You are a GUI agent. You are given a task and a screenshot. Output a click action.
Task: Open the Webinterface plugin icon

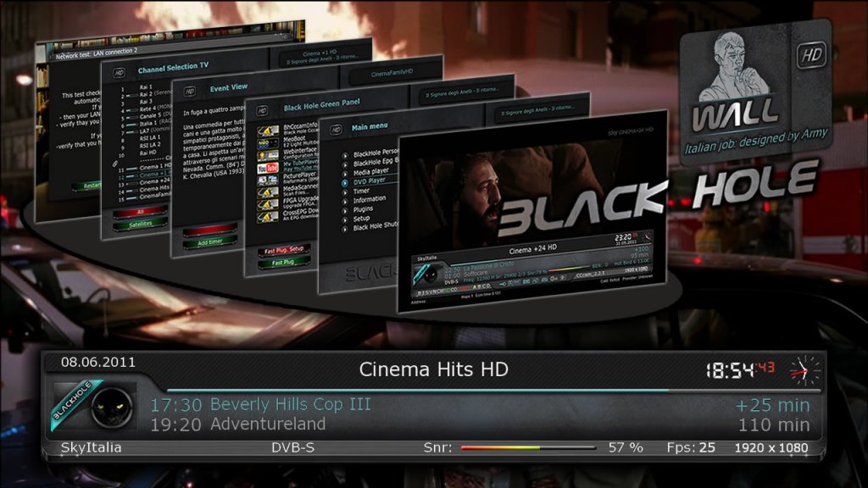tap(267, 156)
